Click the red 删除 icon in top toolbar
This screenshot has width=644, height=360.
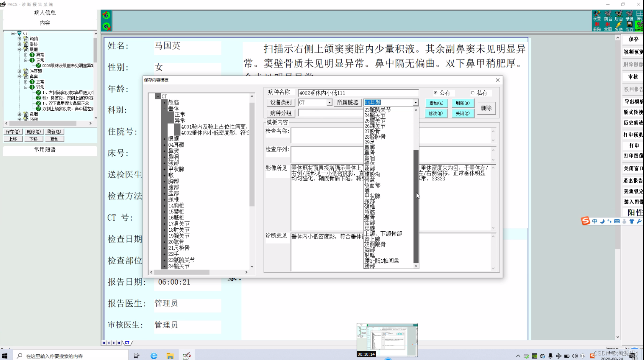pyautogui.click(x=597, y=26)
